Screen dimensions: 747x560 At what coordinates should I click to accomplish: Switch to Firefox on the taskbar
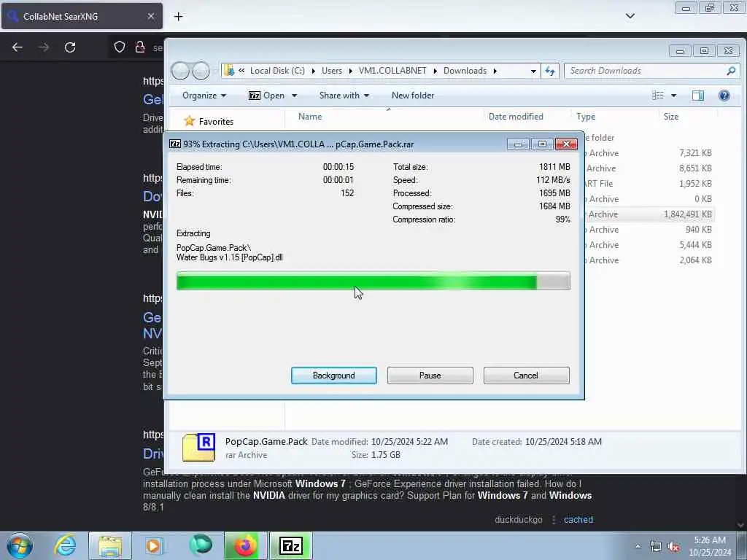point(245,545)
